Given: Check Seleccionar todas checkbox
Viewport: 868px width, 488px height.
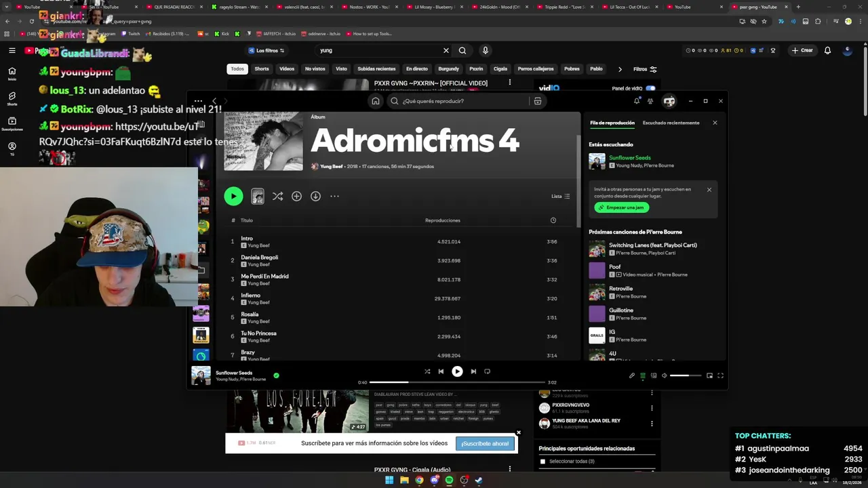Looking at the screenshot, I should (542, 462).
